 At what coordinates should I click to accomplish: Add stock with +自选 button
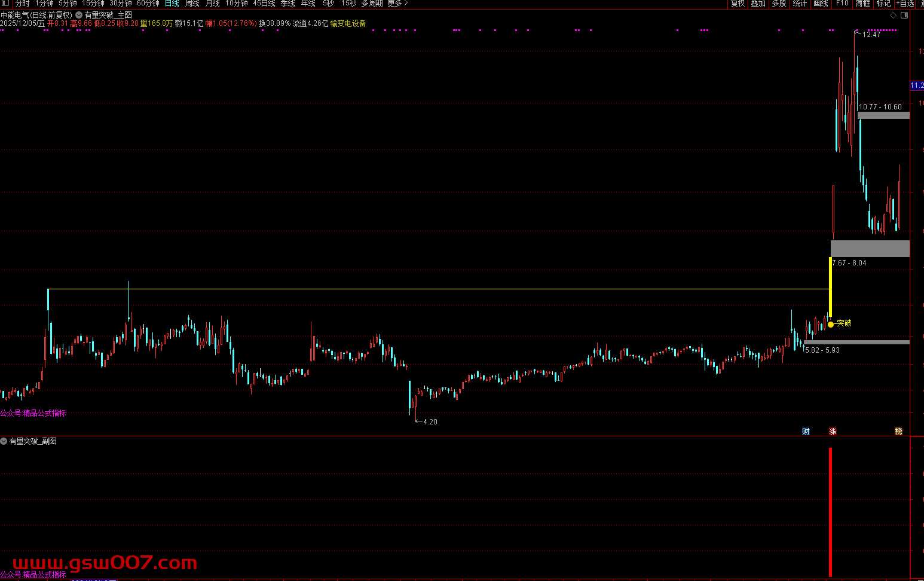coord(905,4)
